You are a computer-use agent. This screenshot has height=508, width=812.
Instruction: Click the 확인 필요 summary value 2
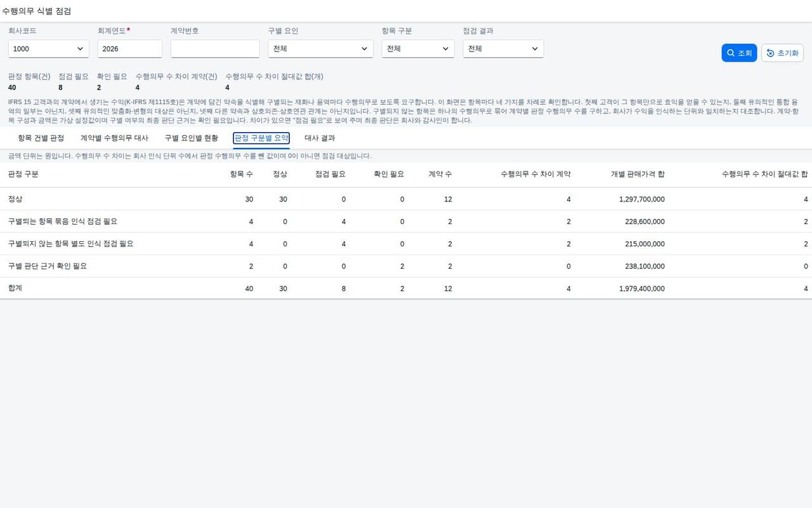(99, 88)
